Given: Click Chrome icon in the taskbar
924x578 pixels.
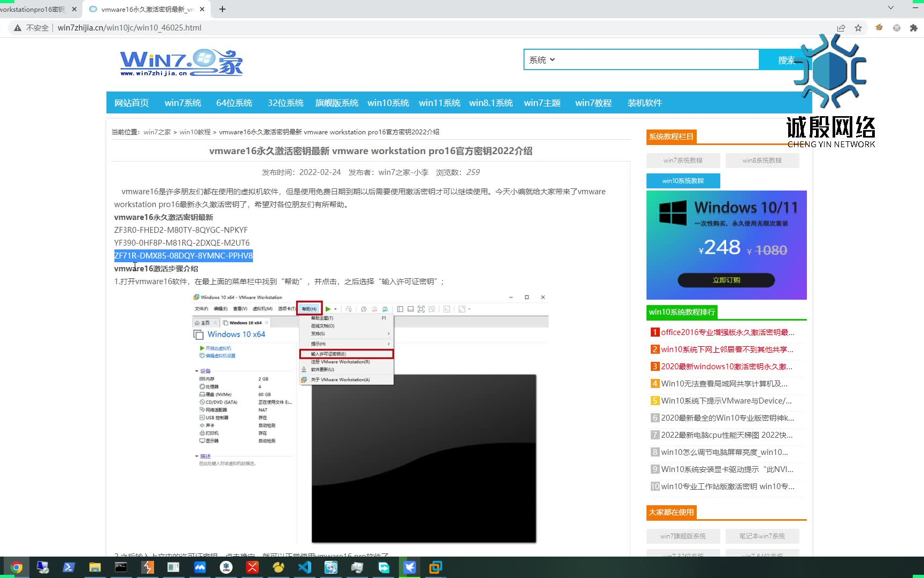Looking at the screenshot, I should 17,567.
